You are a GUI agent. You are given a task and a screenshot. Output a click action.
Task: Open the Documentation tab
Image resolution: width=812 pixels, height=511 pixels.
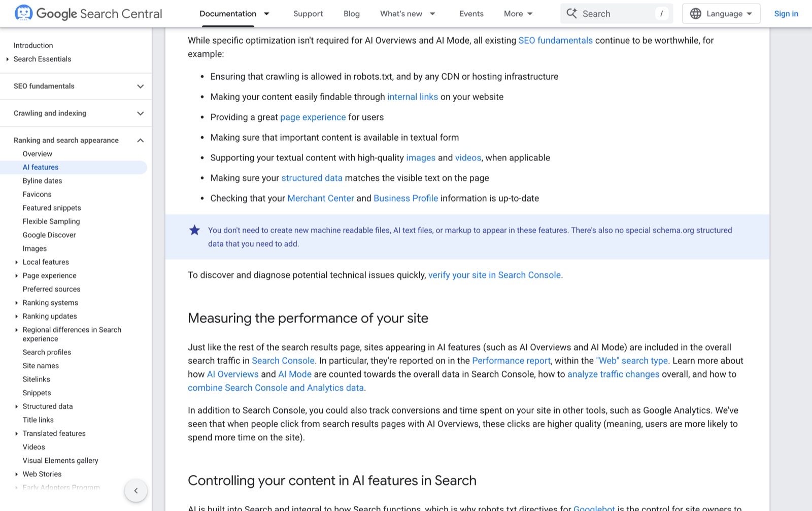pos(228,14)
